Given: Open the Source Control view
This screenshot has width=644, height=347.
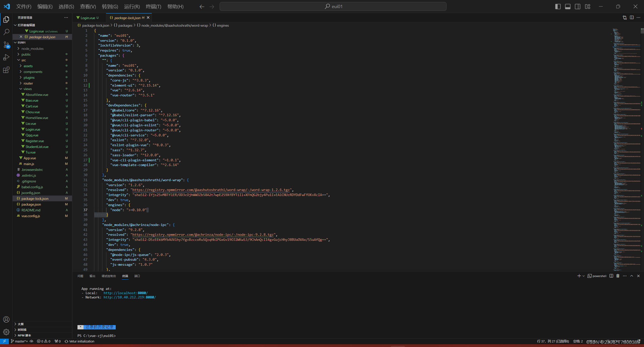Looking at the screenshot, I should pos(6,45).
